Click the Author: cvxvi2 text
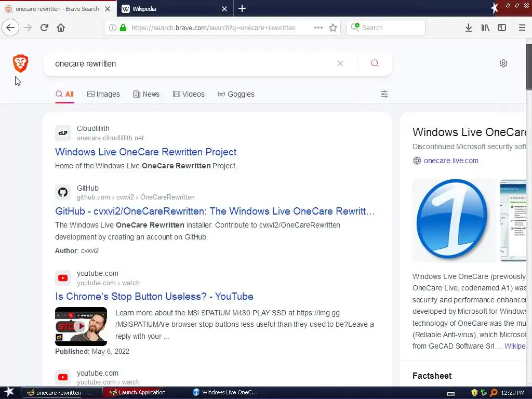This screenshot has width=532, height=399. pyautogui.click(x=77, y=250)
